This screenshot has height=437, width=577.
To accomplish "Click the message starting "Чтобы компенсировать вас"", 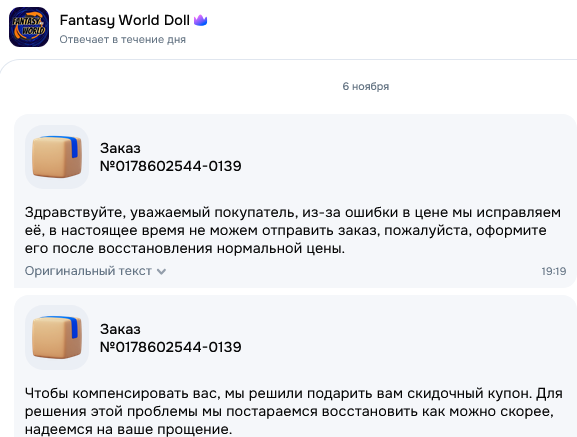I will click(x=294, y=411).
